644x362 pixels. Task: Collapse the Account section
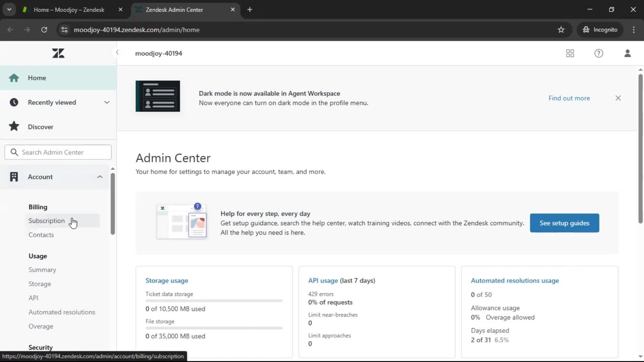click(x=100, y=177)
